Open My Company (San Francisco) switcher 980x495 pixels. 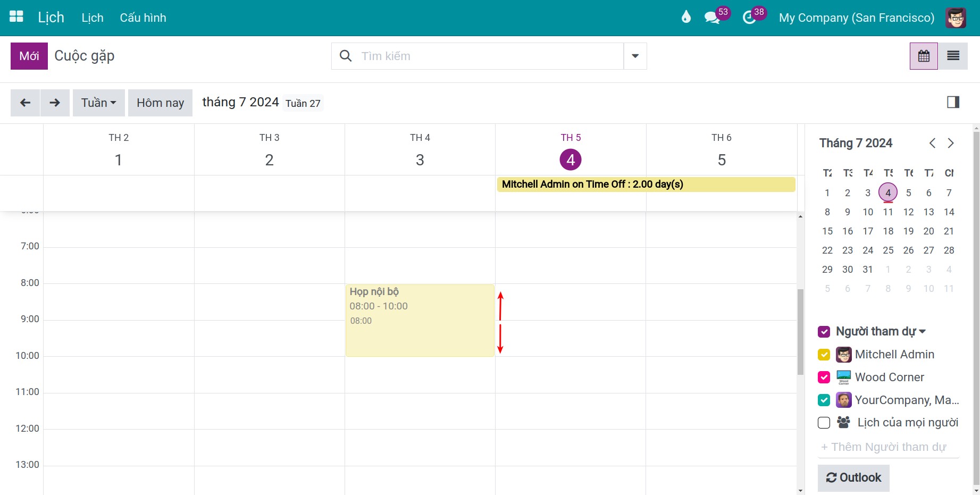coord(856,18)
